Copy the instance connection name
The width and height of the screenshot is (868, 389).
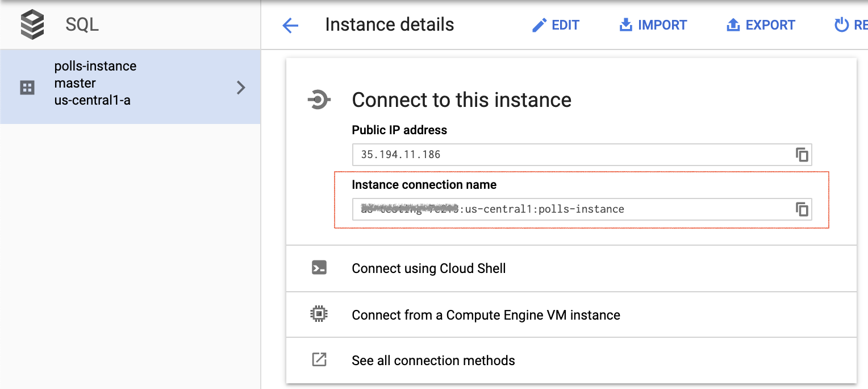pyautogui.click(x=802, y=209)
